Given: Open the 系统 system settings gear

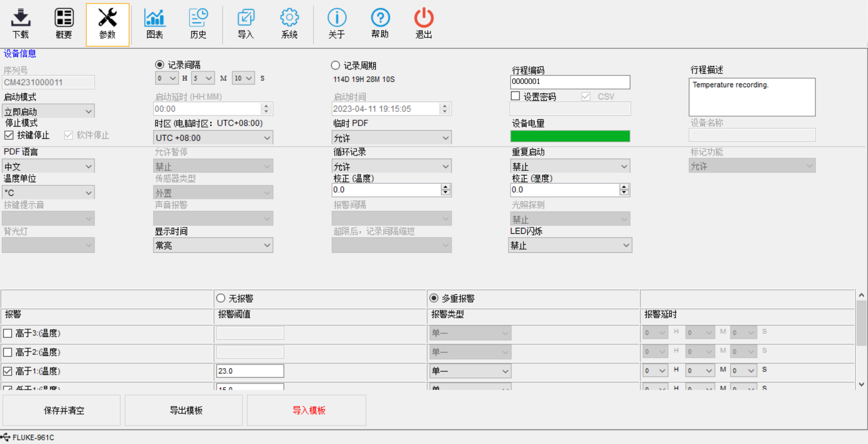Looking at the screenshot, I should [x=289, y=24].
